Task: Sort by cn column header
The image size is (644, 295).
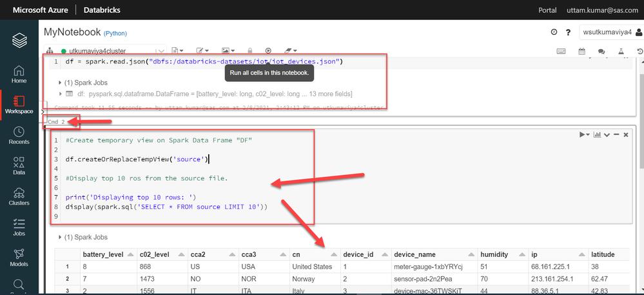Action: click(x=315, y=254)
